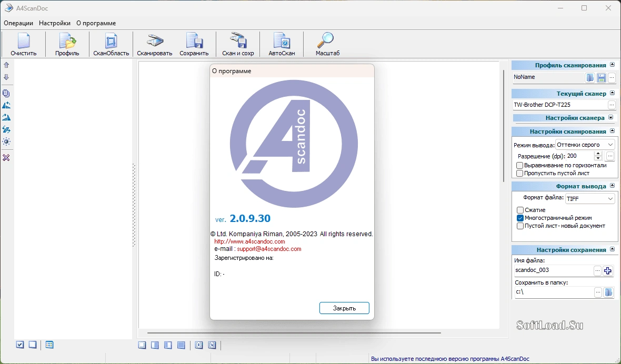This screenshot has height=364, width=621.
Task: Click ellipsis button next to TW-Brother DCP-T225
Action: coord(612,105)
